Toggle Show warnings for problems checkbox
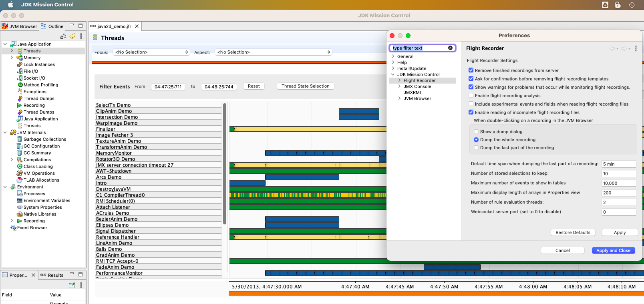 coord(471,87)
